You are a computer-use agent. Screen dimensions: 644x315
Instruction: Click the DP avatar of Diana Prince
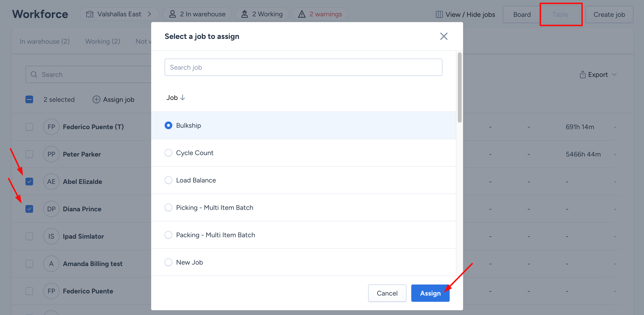pyautogui.click(x=51, y=209)
